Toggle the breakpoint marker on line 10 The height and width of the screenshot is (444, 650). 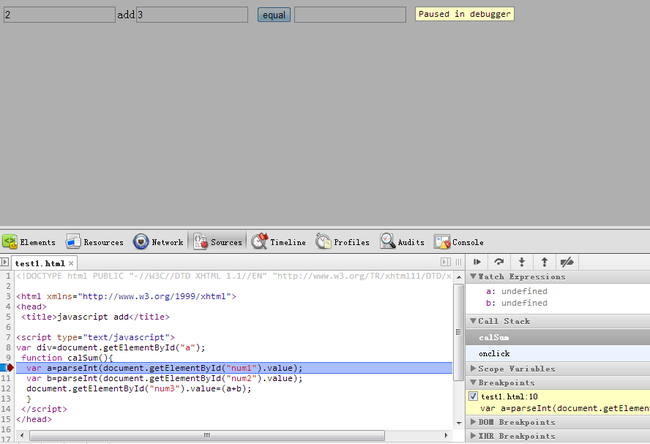(x=8, y=368)
